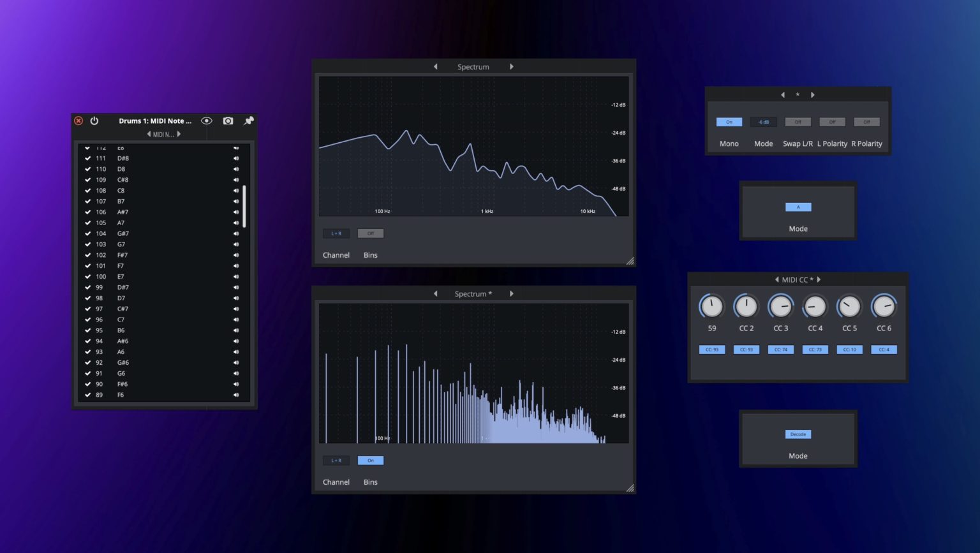Click the CC 4 knob
Image resolution: width=980 pixels, height=553 pixels.
815,308
